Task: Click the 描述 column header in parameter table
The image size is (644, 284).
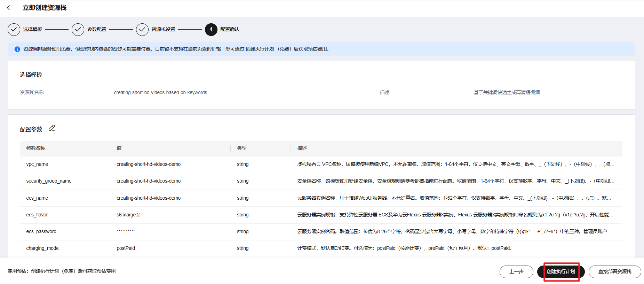Action: pos(302,148)
